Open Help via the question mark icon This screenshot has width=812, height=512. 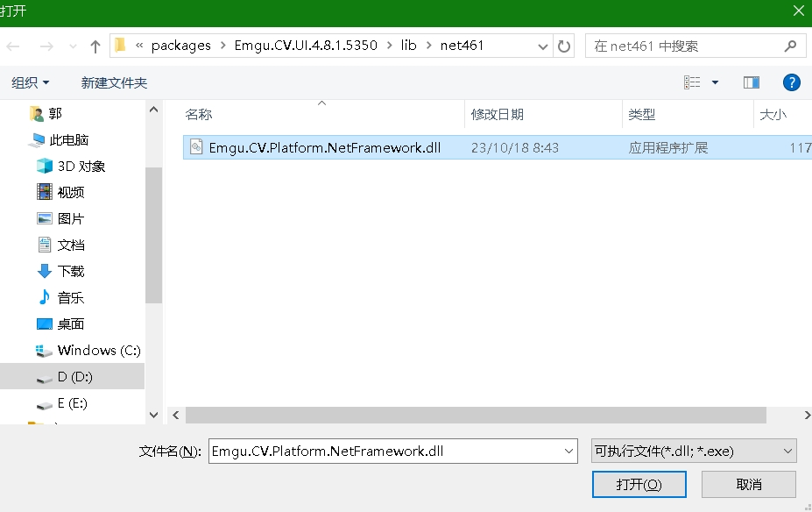791,82
